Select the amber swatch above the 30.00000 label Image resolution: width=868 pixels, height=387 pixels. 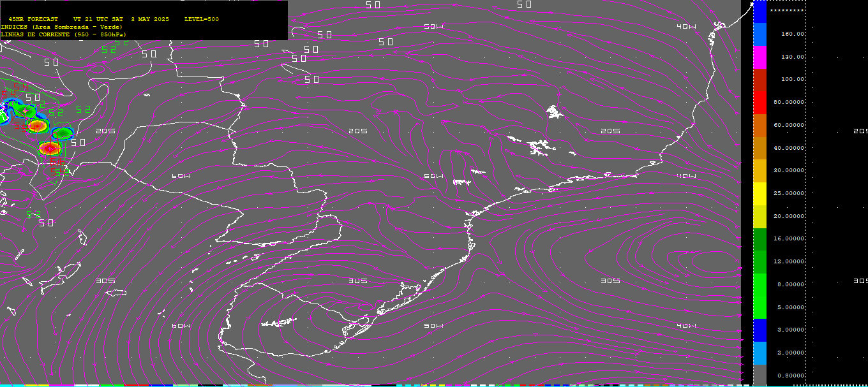(x=759, y=172)
